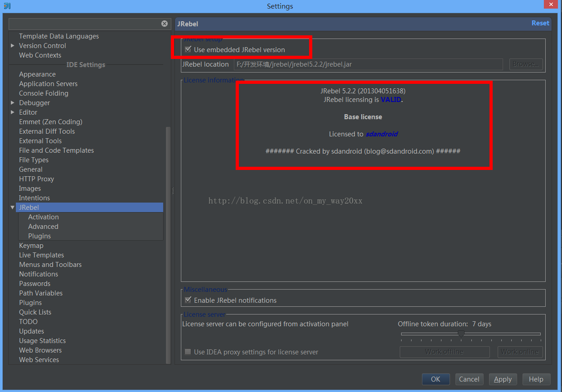Select Usage Statistics settings
Screen dimensions: 562x392
click(x=42, y=341)
